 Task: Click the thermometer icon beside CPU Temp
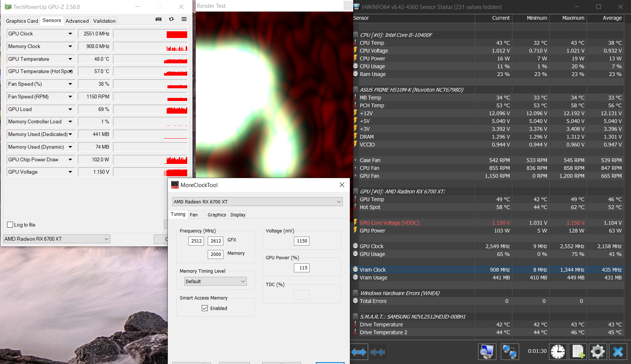pos(355,42)
